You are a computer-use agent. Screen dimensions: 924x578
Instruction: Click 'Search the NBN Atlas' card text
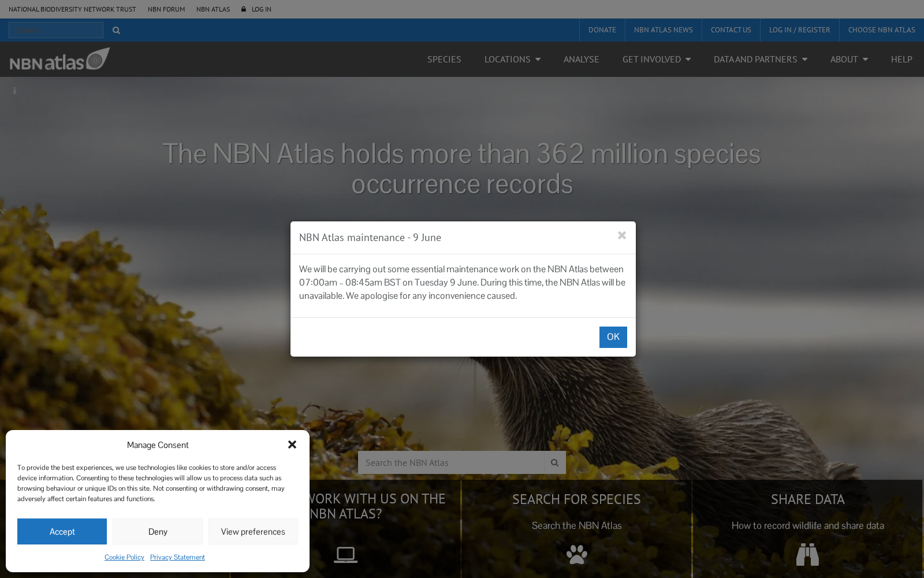[x=577, y=525]
